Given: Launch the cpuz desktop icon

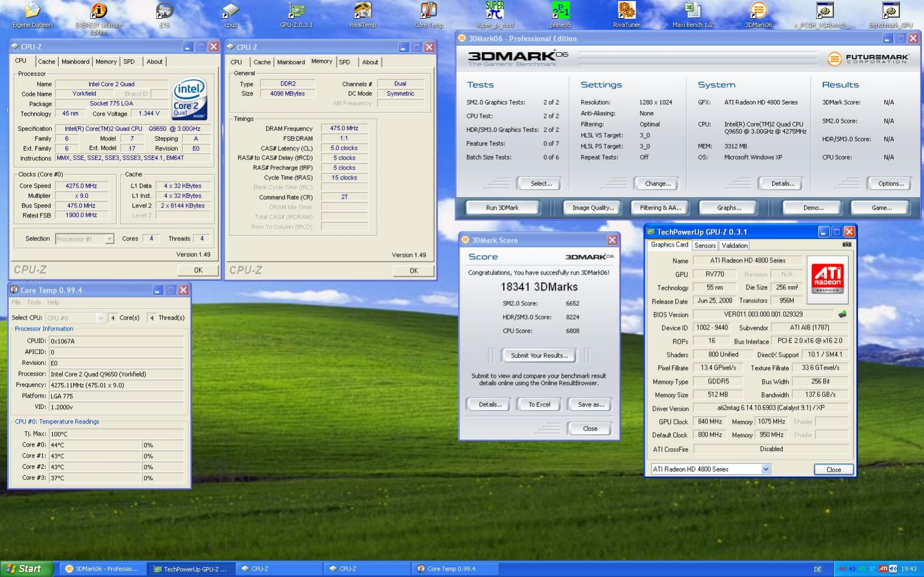Looking at the screenshot, I should pyautogui.click(x=231, y=15).
